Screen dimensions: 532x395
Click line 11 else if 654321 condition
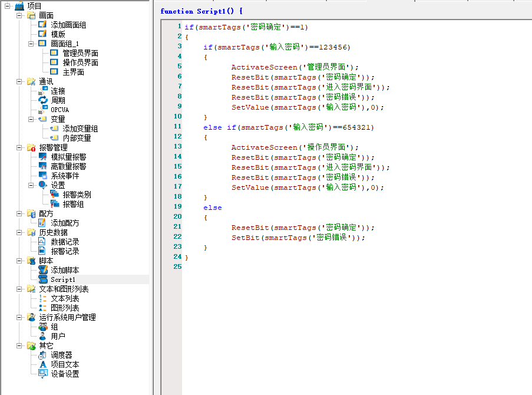click(289, 127)
